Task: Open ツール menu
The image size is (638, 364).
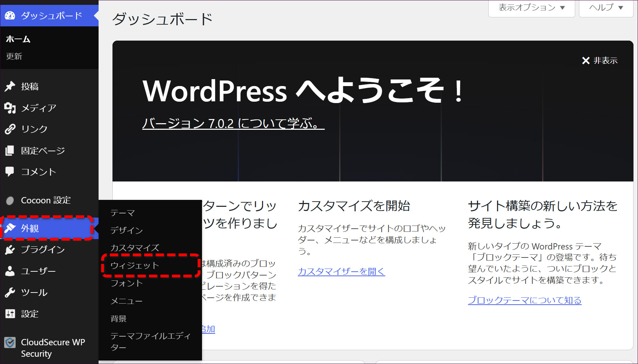Action: pyautogui.click(x=49, y=293)
